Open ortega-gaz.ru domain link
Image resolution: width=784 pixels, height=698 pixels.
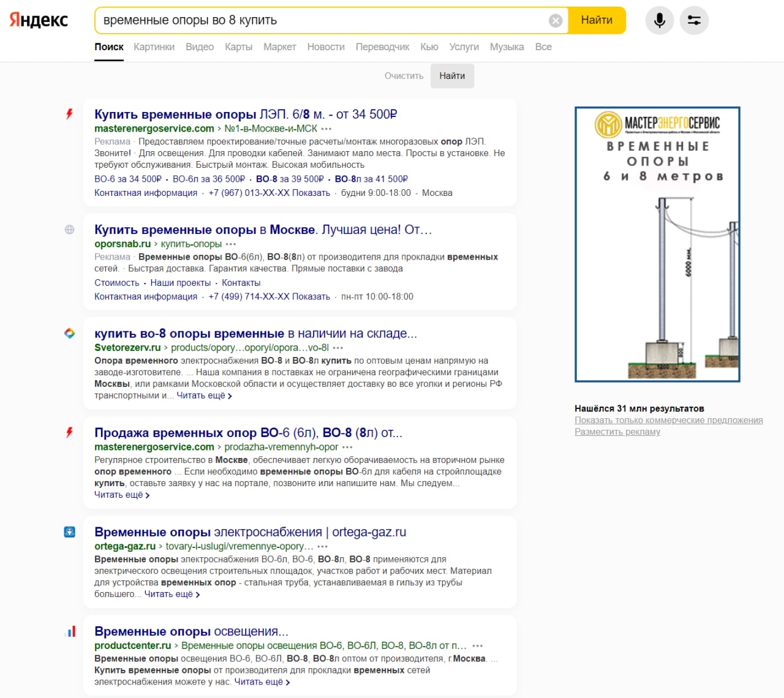[x=125, y=546]
